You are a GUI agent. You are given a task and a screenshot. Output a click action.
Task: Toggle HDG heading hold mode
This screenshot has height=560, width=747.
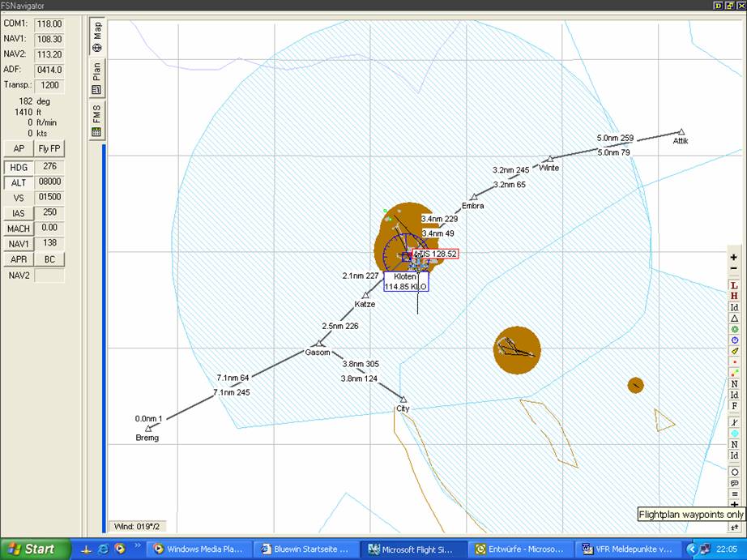tap(19, 167)
